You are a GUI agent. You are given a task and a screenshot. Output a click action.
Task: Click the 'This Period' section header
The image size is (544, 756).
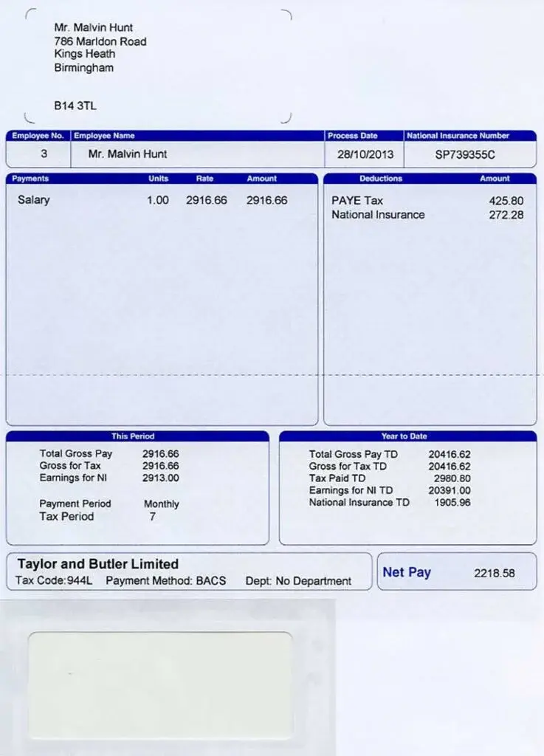click(133, 436)
